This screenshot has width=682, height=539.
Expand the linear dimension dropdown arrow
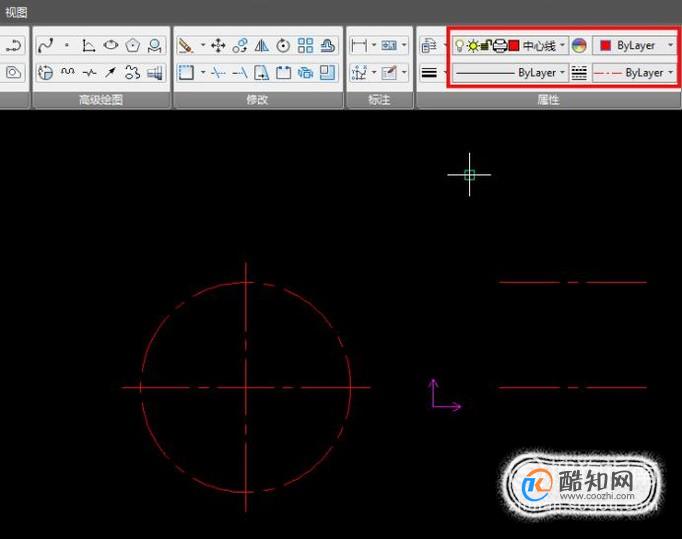click(374, 45)
